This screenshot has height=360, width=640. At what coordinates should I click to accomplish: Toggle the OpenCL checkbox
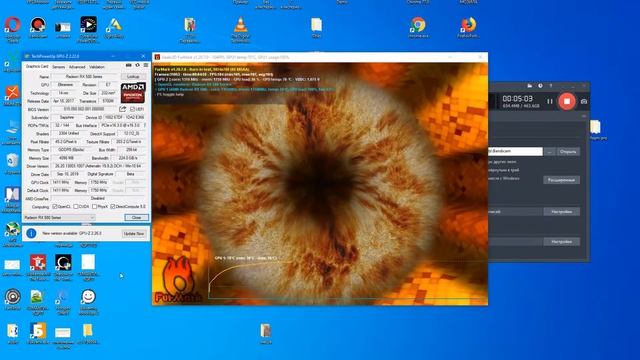[x=55, y=207]
